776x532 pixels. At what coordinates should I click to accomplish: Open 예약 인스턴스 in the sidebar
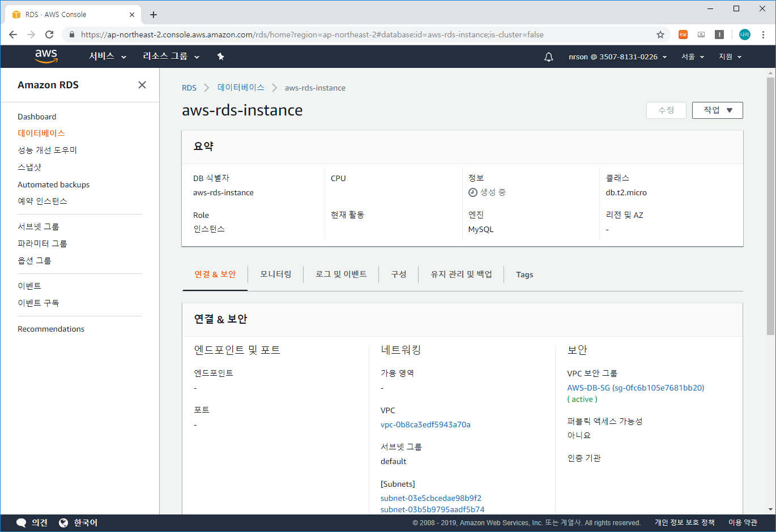coord(42,201)
